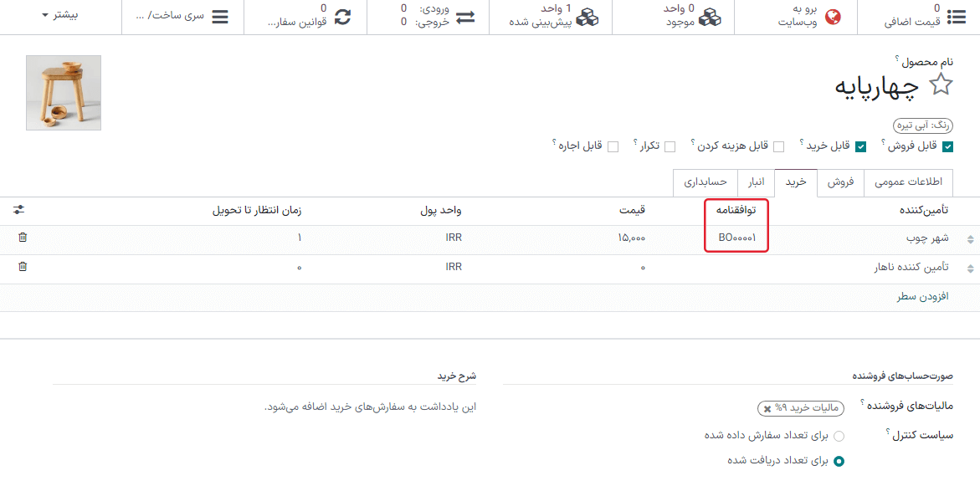Click the برو به وب‌سایت globe icon
Viewport: 980px width, 486px height.
tap(834, 17)
